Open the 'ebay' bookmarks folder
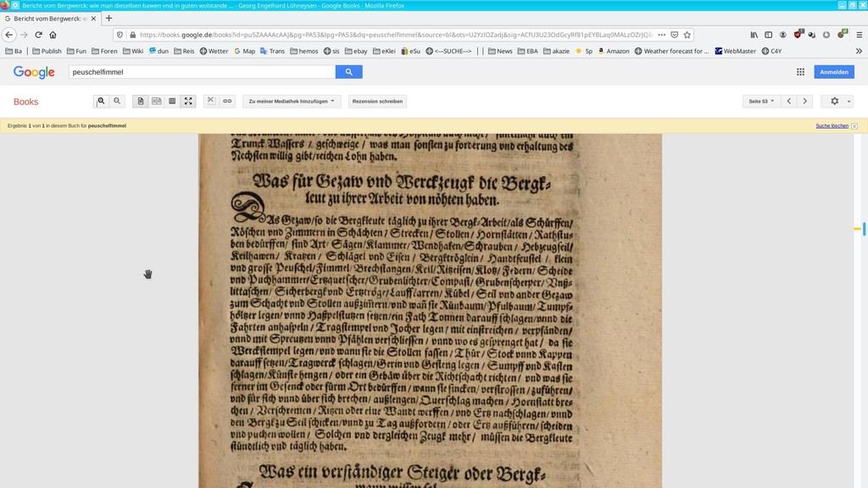868x488 pixels. click(x=356, y=51)
